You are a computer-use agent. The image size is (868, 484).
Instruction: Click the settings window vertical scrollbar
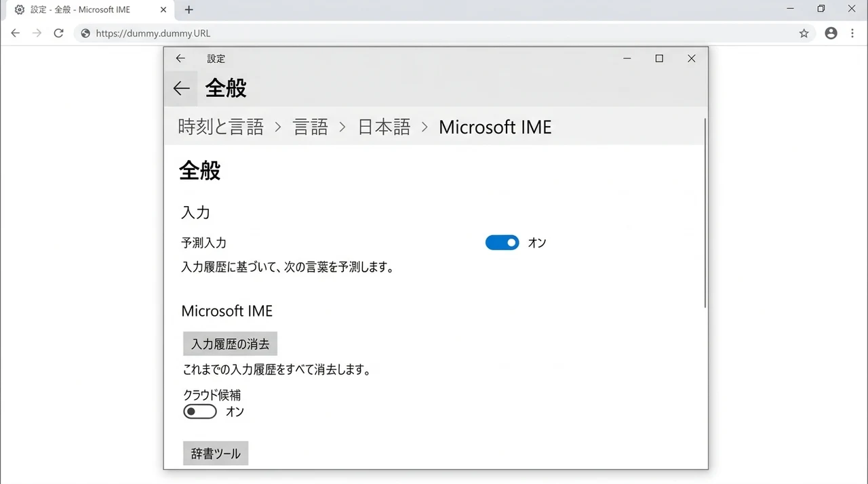coord(705,214)
